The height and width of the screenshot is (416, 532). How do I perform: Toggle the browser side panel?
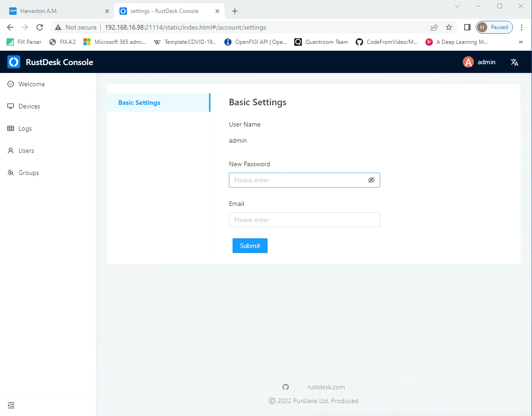click(x=467, y=27)
